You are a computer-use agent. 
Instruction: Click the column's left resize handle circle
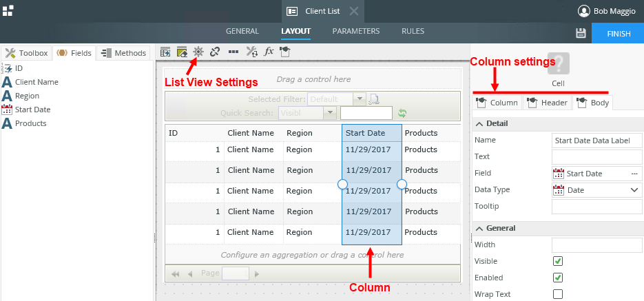(x=342, y=184)
